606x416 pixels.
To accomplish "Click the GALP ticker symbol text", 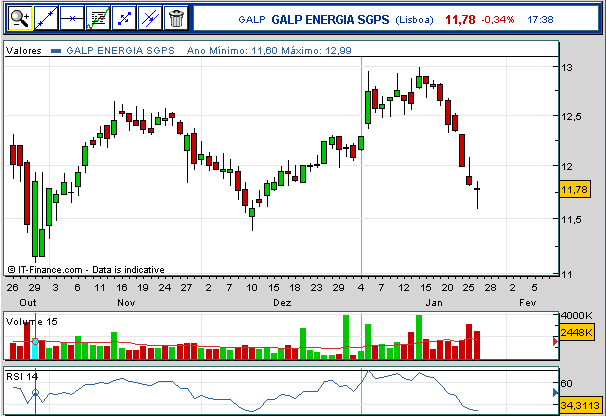I will tap(252, 20).
